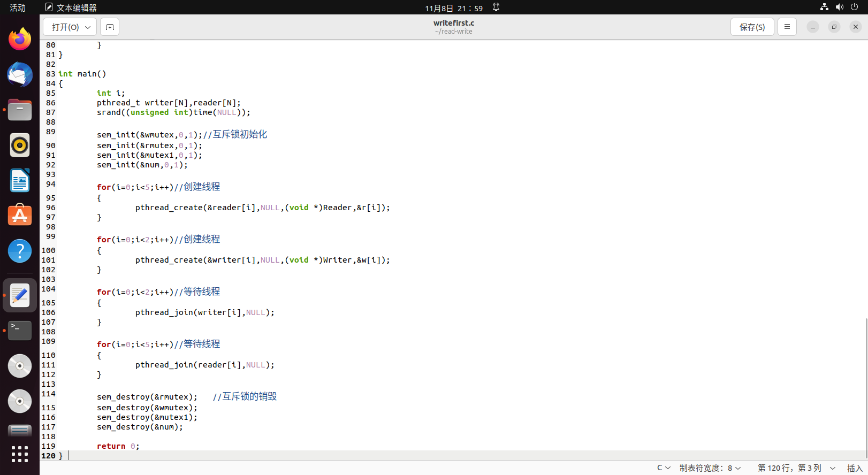Open the hamburger menu
This screenshot has height=475, width=868.
click(x=787, y=27)
